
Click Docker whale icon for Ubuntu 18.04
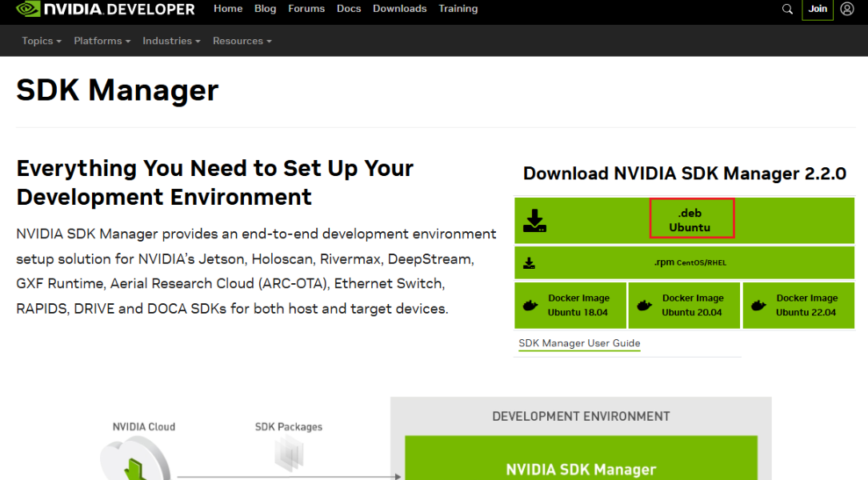pyautogui.click(x=530, y=305)
